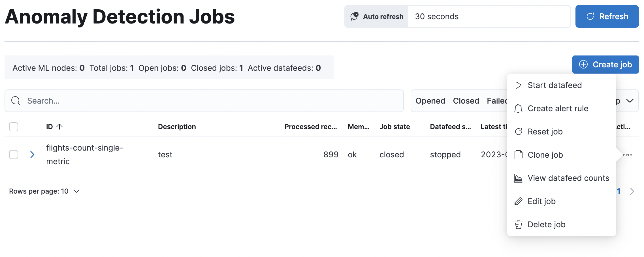Open the Rows per page dropdown

click(44, 191)
